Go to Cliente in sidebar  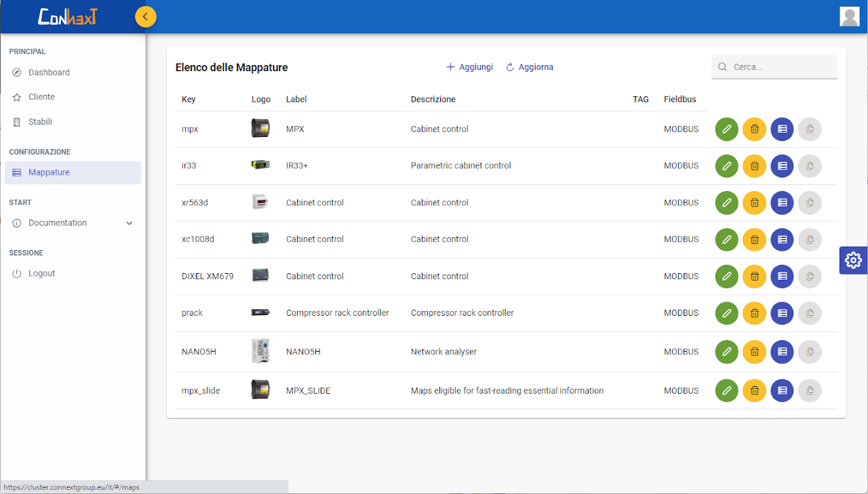(x=41, y=97)
